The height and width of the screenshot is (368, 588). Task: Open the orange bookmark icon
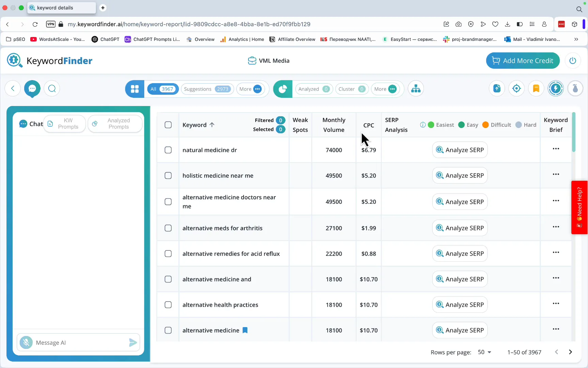536,89
